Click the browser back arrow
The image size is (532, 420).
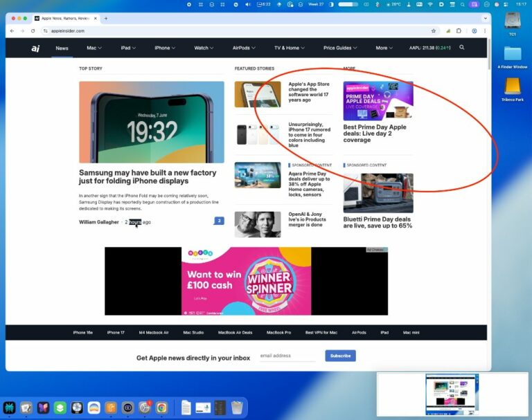(12, 31)
